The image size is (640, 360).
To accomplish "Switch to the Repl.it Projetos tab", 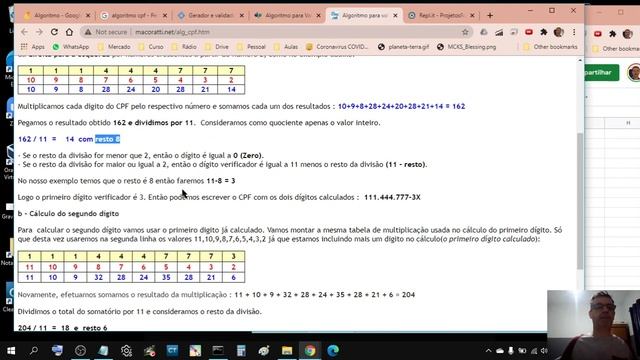I will 441,16.
